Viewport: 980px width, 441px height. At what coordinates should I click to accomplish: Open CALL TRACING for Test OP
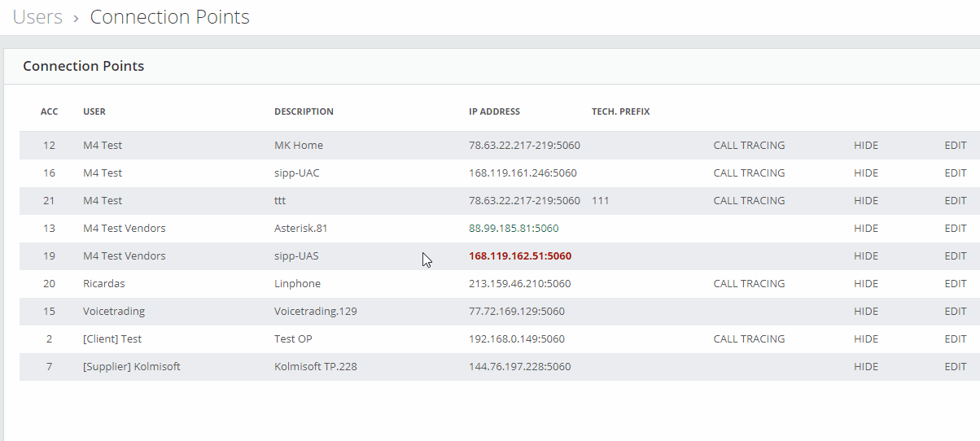pyautogui.click(x=749, y=339)
